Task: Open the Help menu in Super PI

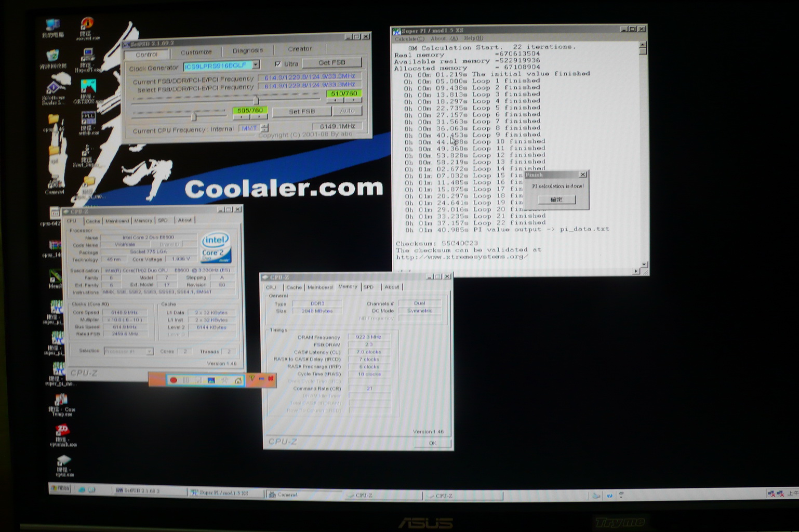Action: [473, 38]
